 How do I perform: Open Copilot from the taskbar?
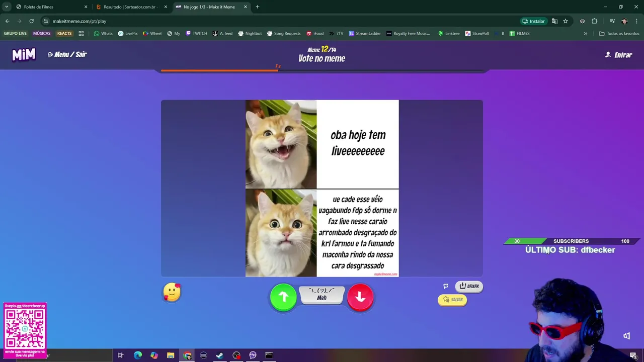(x=154, y=355)
